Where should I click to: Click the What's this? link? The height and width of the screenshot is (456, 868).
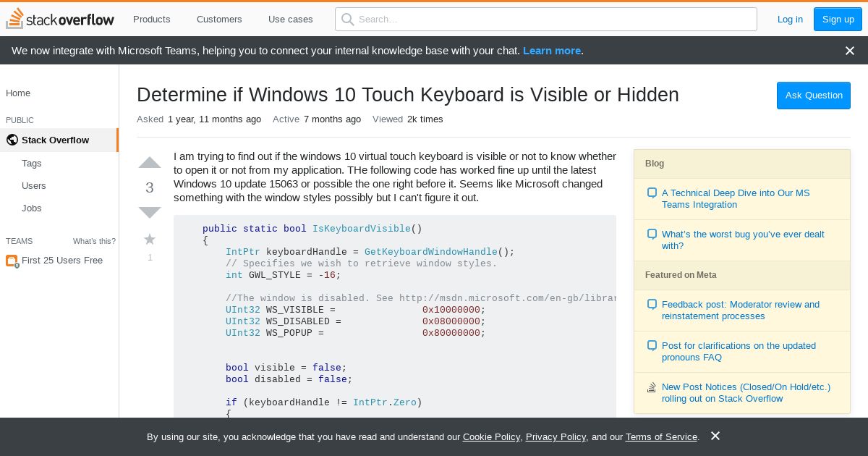[94, 241]
